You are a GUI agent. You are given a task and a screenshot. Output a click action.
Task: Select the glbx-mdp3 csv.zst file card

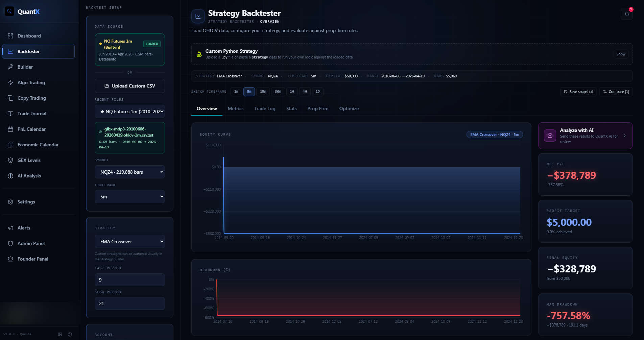[130, 138]
